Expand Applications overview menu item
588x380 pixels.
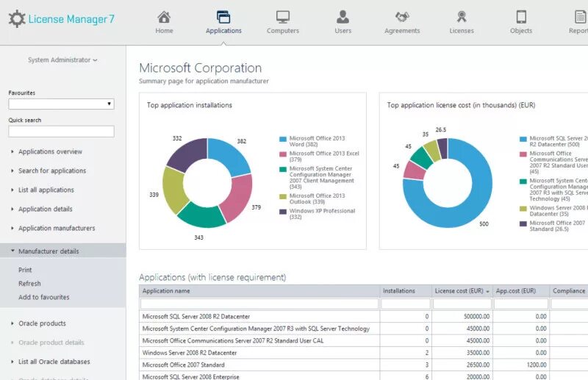coord(50,151)
